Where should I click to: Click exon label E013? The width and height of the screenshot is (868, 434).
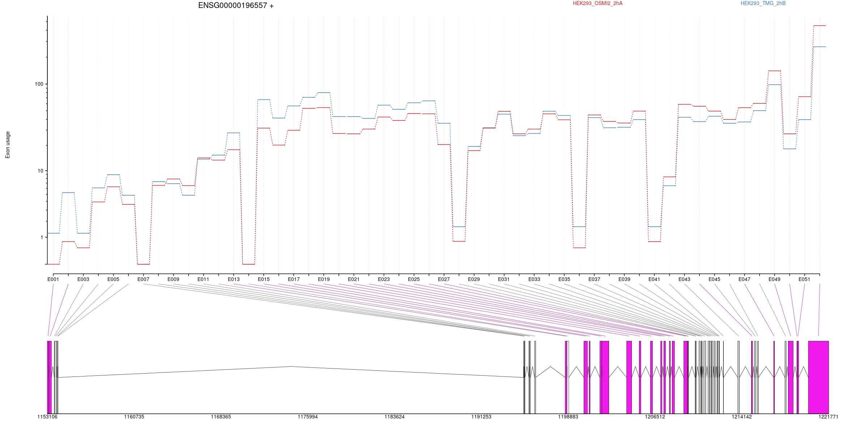pos(234,279)
